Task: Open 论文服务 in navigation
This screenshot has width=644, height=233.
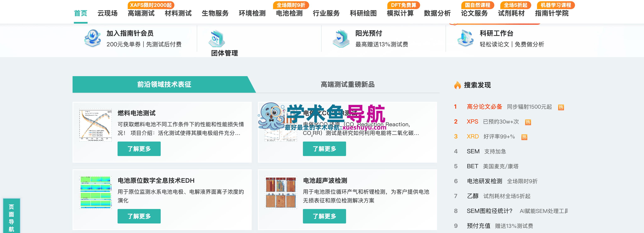Action: pyautogui.click(x=474, y=13)
